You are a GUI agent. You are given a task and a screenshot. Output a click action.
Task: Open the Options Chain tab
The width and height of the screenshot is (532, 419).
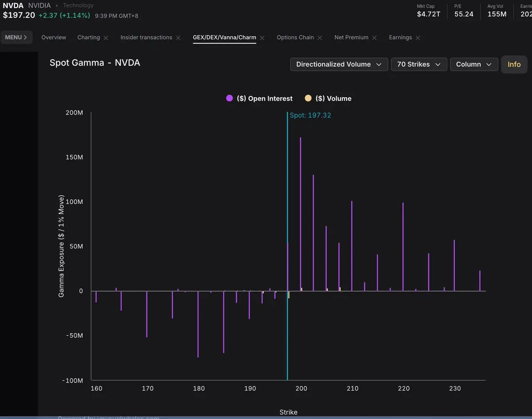coord(295,37)
